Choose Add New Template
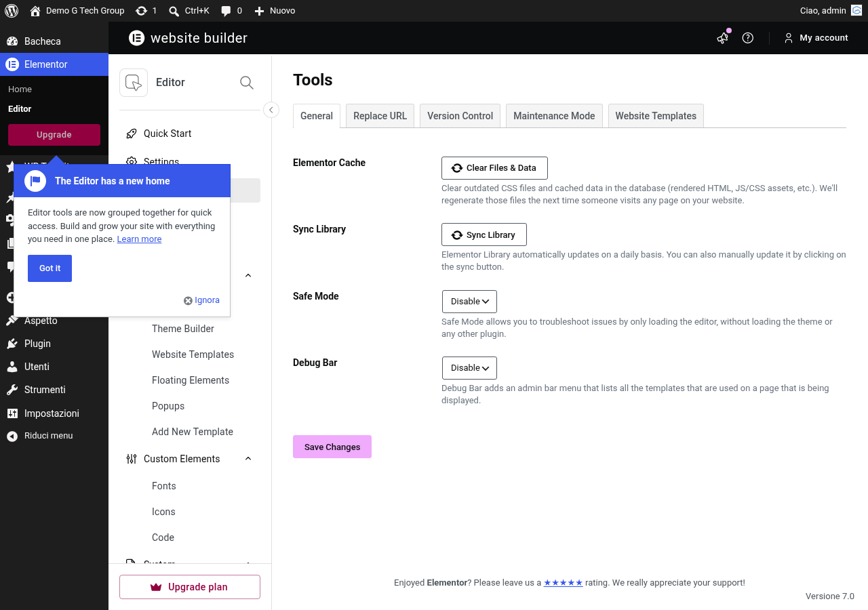 pos(193,432)
